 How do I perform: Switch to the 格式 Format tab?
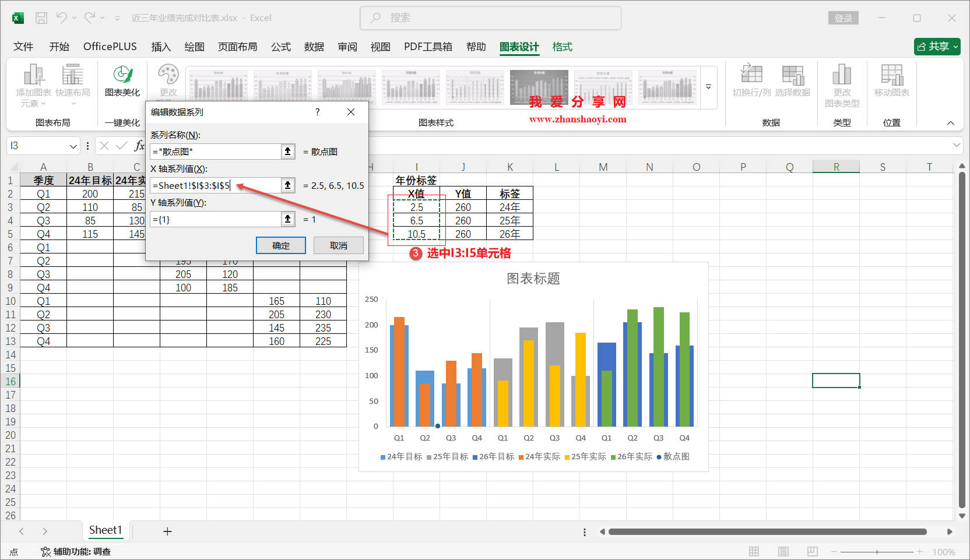click(563, 47)
